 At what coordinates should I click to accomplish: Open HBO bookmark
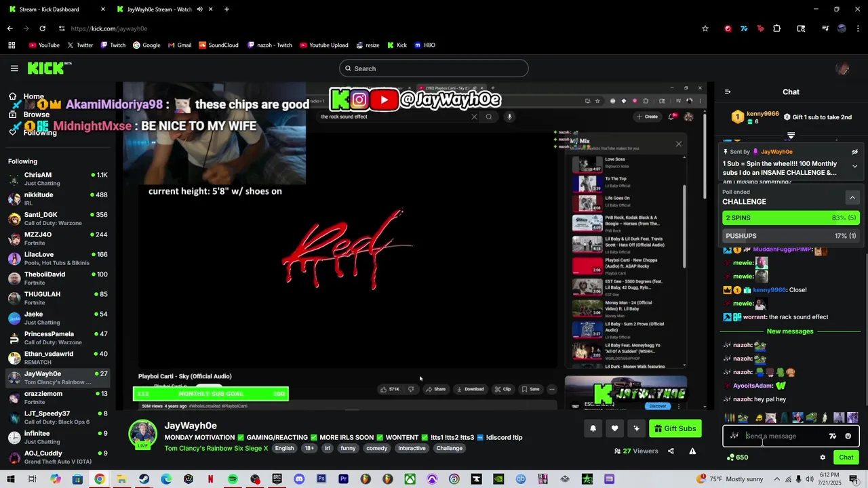[425, 45]
